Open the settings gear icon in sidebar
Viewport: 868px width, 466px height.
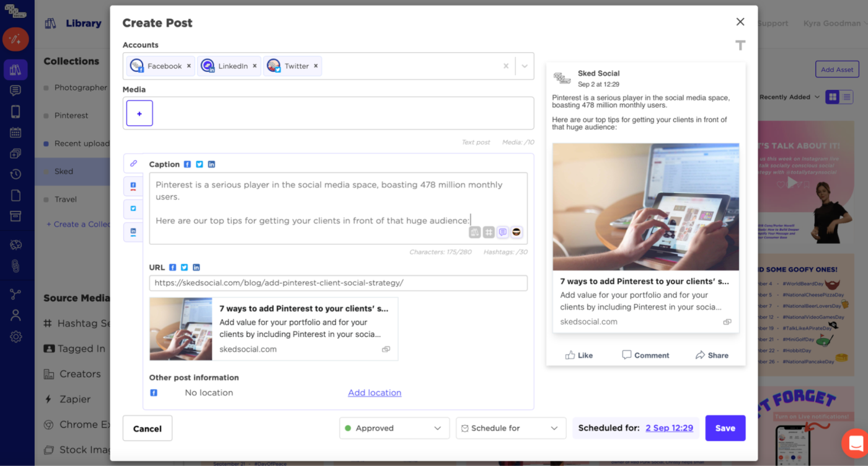point(15,337)
